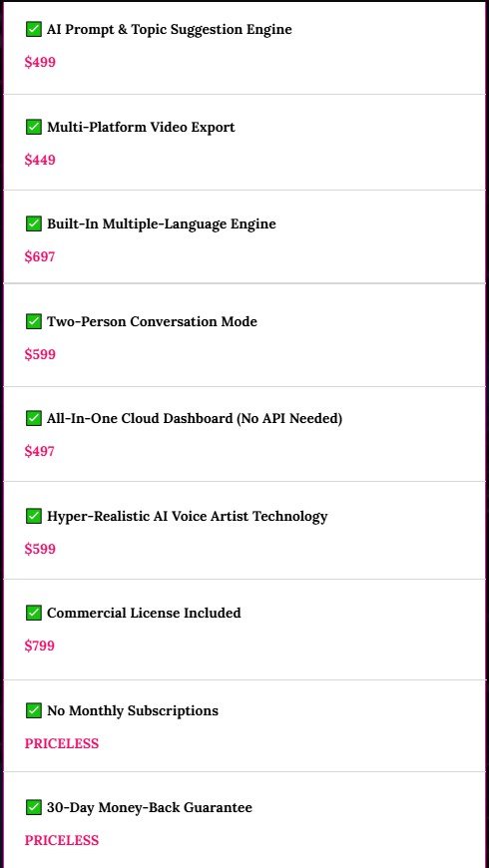
Task: Click Hyper-Realistic AI Voice Artist Technology text
Action: [188, 517]
